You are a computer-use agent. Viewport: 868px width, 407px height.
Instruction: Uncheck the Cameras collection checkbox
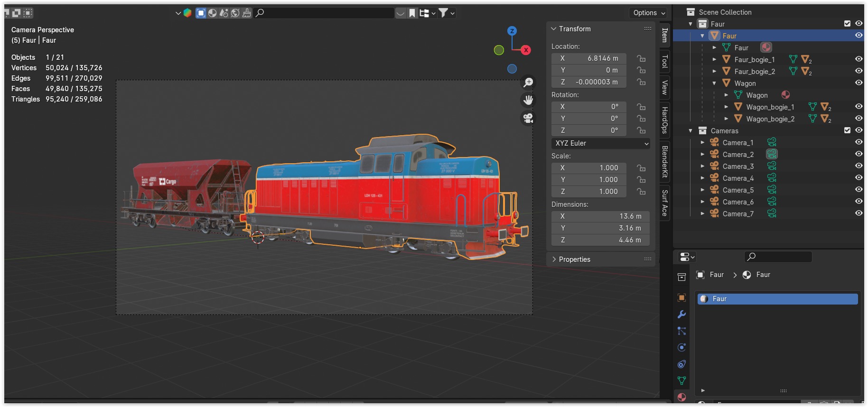tap(847, 130)
